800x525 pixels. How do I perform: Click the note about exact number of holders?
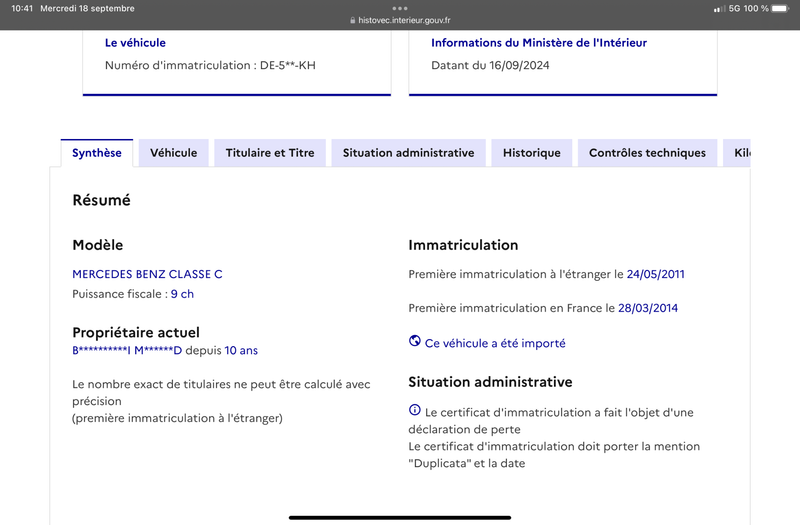[221, 401]
